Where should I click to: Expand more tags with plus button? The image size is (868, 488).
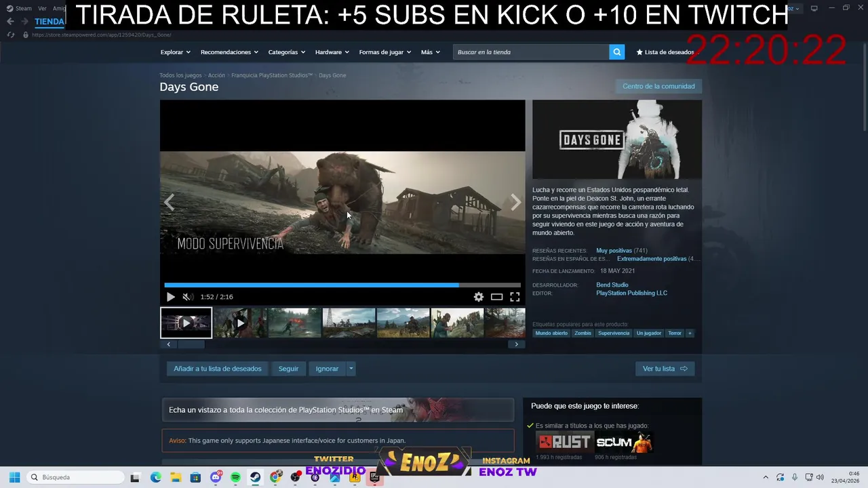pos(690,333)
